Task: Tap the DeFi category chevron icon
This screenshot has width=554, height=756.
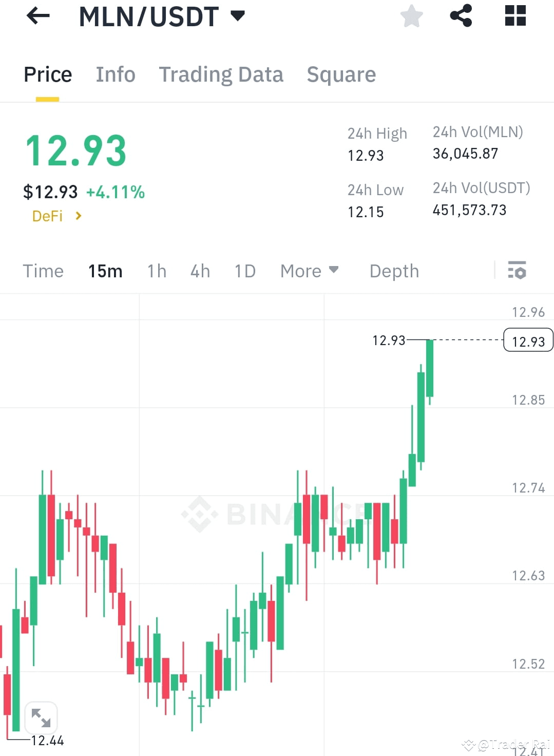Action: click(78, 216)
